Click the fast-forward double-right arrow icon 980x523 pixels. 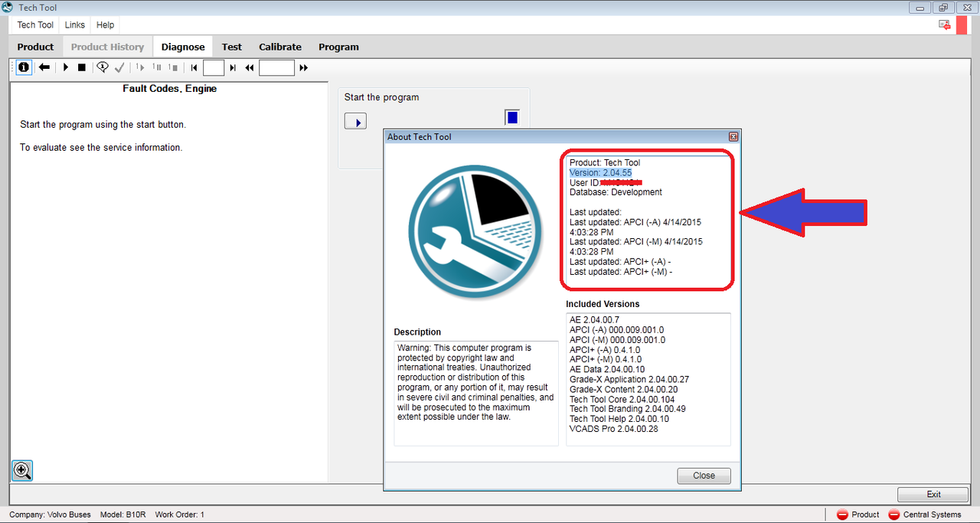[x=304, y=67]
